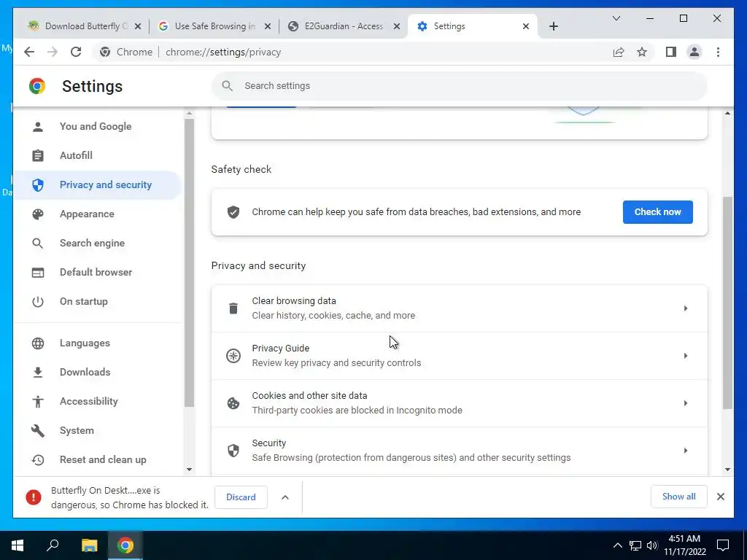Open Security Safe Browsing row
The height and width of the screenshot is (560, 747).
(460, 451)
